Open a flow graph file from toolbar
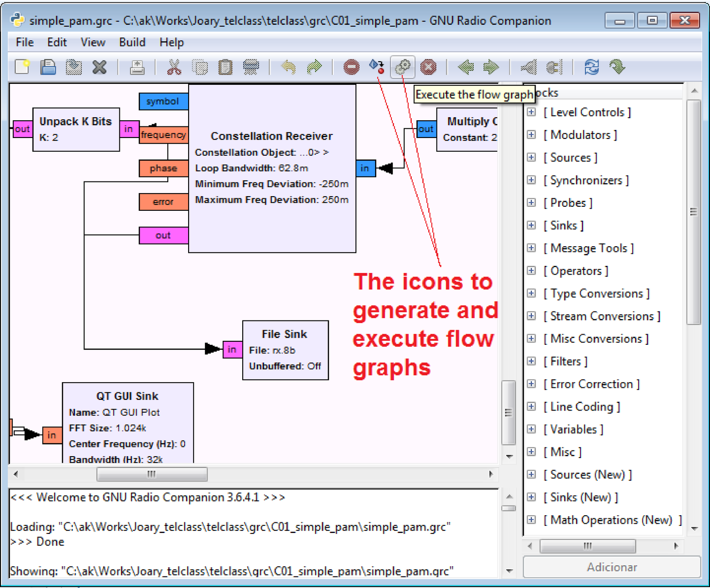This screenshot has height=588, width=710. point(48,67)
